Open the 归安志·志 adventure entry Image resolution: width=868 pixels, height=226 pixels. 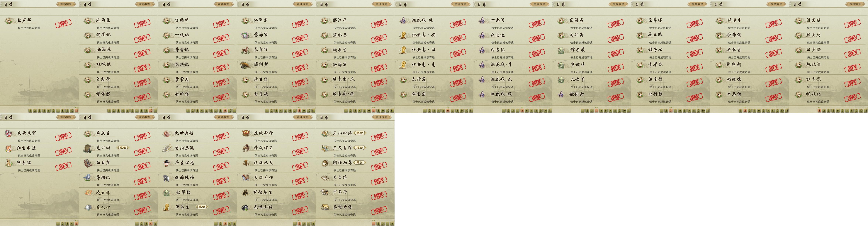pyautogui.click(x=434, y=67)
